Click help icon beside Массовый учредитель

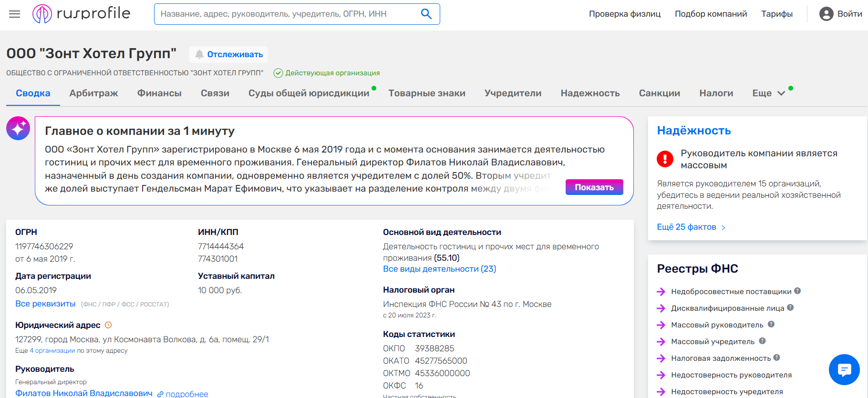tap(762, 341)
